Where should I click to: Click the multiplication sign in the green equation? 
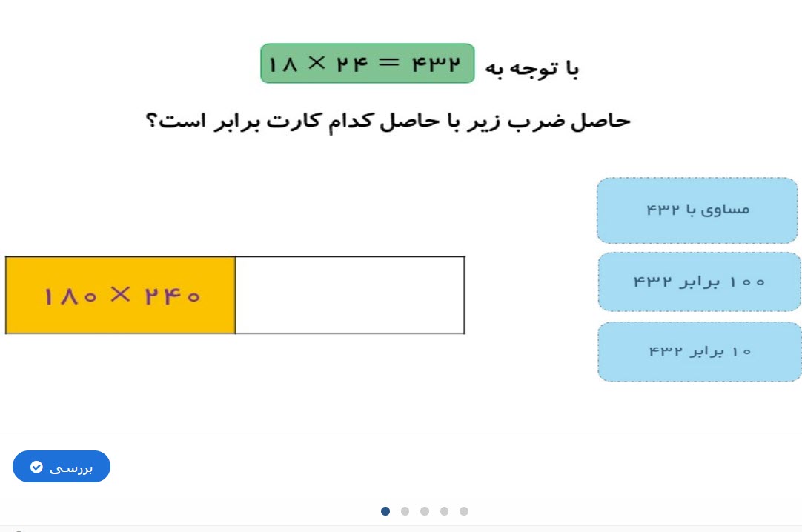coord(317,63)
